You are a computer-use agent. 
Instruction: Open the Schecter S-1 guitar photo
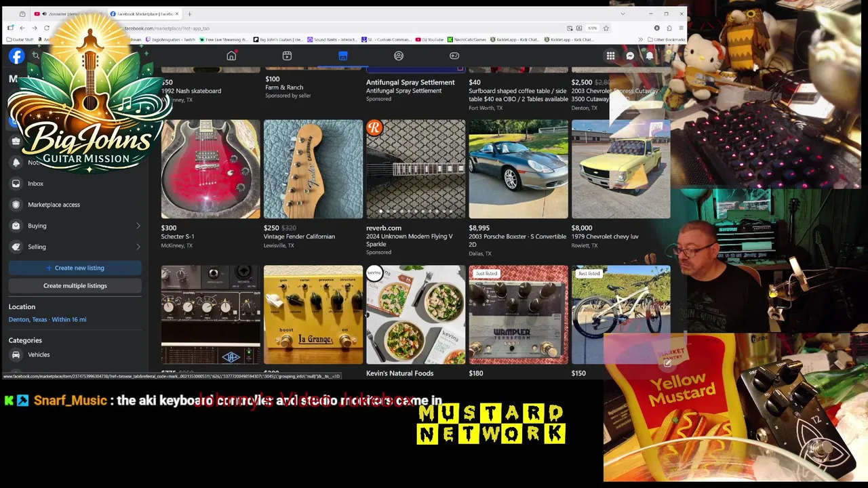coord(210,169)
